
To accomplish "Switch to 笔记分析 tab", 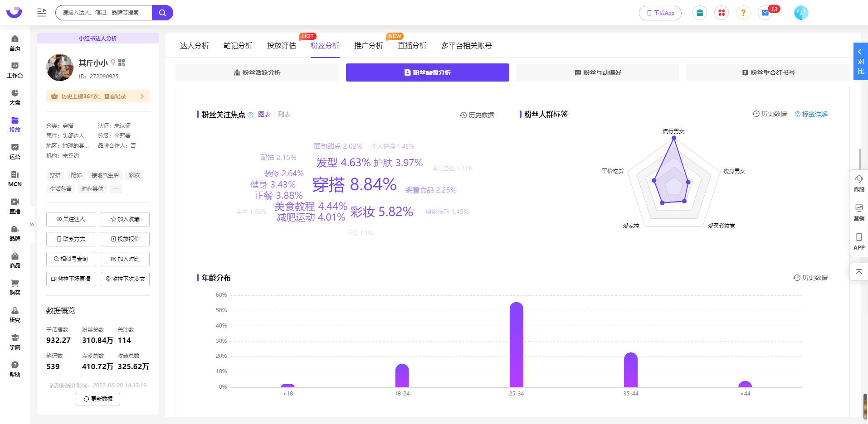I will (238, 46).
